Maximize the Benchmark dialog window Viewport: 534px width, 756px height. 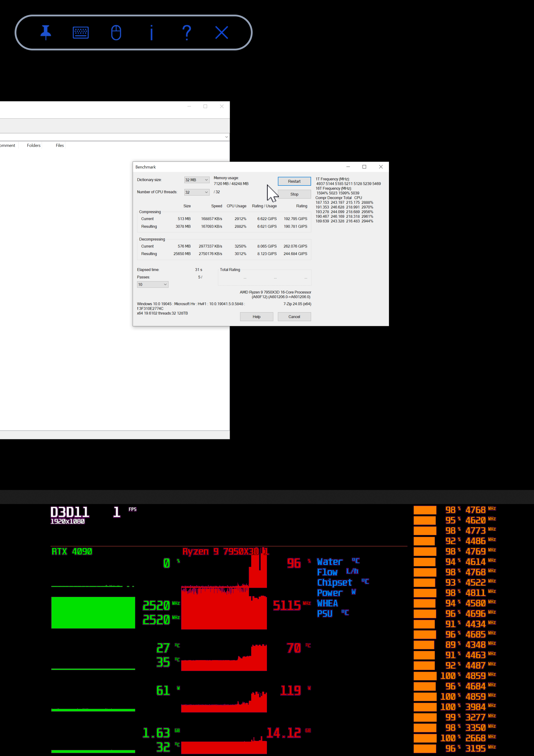[x=364, y=167]
